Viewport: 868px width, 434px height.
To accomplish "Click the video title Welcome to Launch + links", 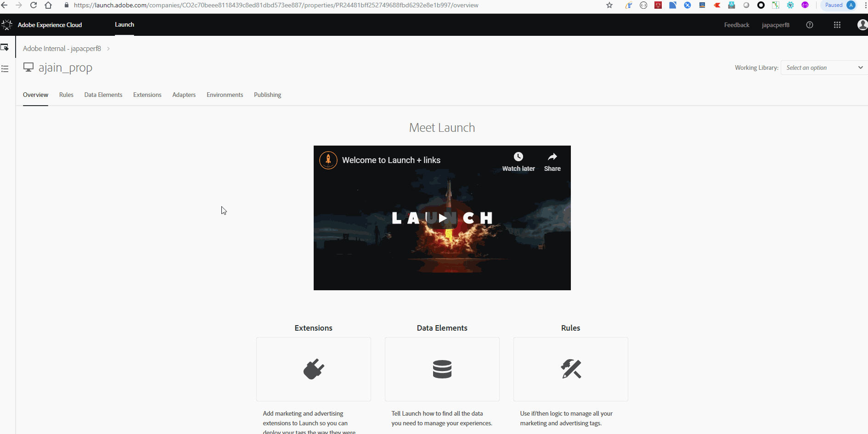I will pos(391,160).
